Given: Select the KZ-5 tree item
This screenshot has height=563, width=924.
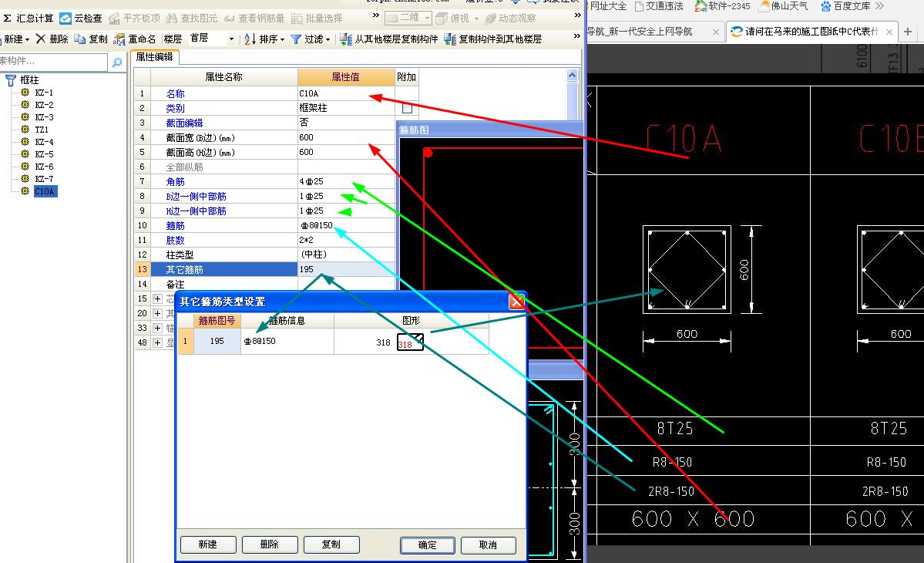Looking at the screenshot, I should pos(44,154).
